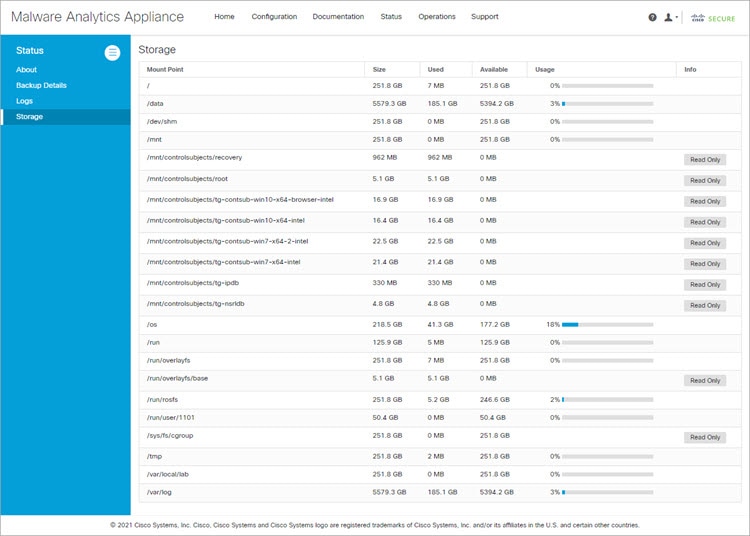Click the 41.3 GB used value for /os
750x536 pixels.
440,325
